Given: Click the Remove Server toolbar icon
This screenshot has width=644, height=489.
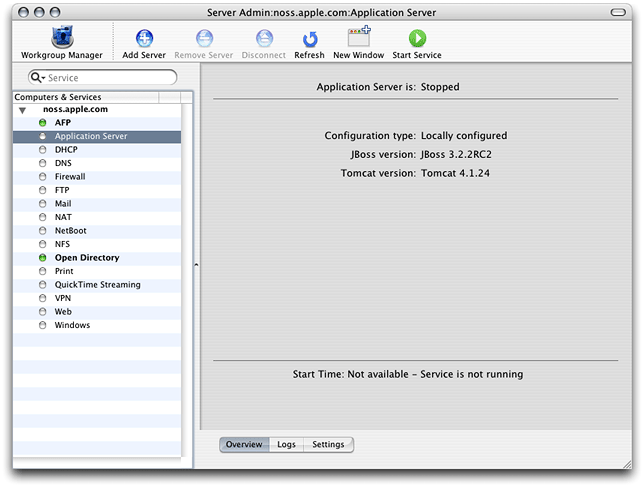Looking at the screenshot, I should pyautogui.click(x=204, y=38).
